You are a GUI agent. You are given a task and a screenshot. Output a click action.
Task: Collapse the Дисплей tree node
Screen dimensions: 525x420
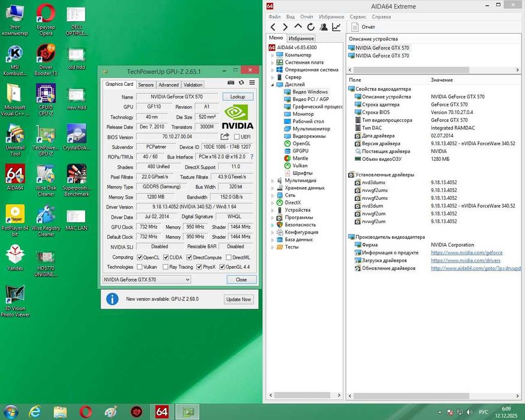point(272,85)
